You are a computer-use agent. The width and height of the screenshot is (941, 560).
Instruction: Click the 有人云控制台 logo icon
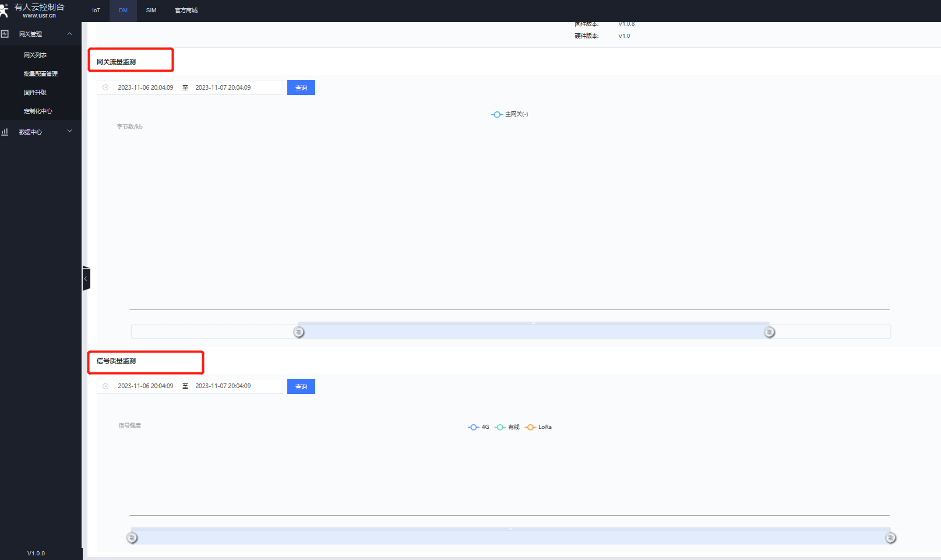coord(4,10)
